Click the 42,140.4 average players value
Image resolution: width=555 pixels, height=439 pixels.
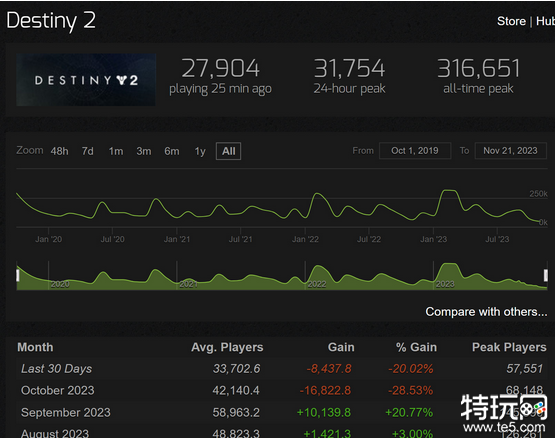[x=236, y=390]
